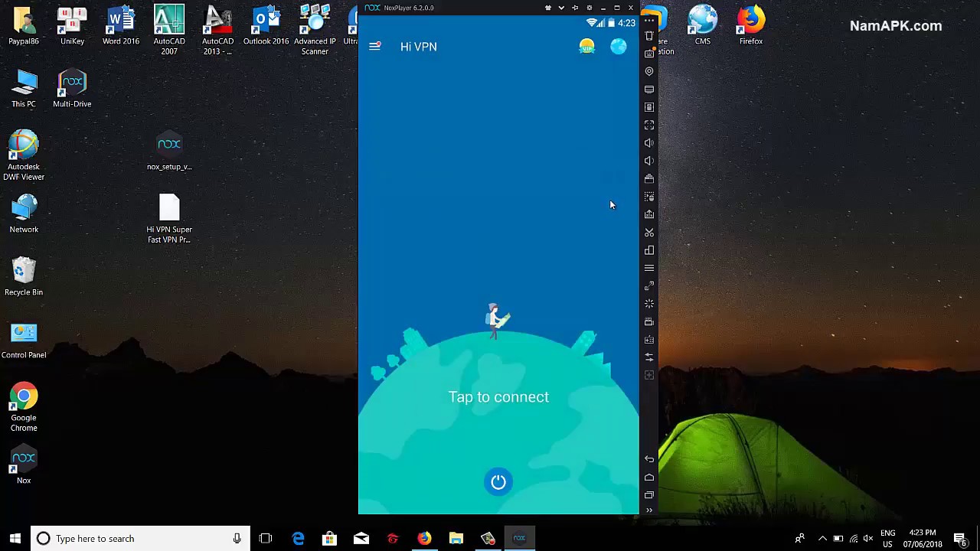Click the Nox toolbox icon below volume

pos(649,178)
